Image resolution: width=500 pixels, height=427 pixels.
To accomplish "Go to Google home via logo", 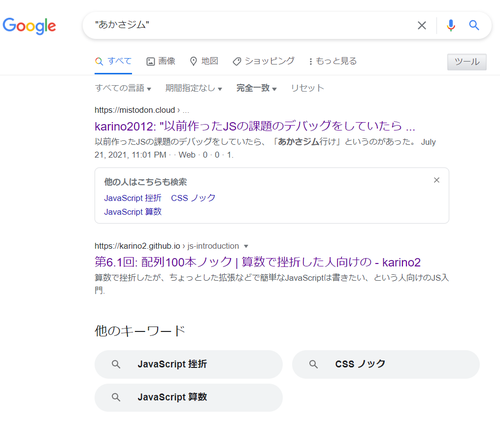I will (x=29, y=26).
